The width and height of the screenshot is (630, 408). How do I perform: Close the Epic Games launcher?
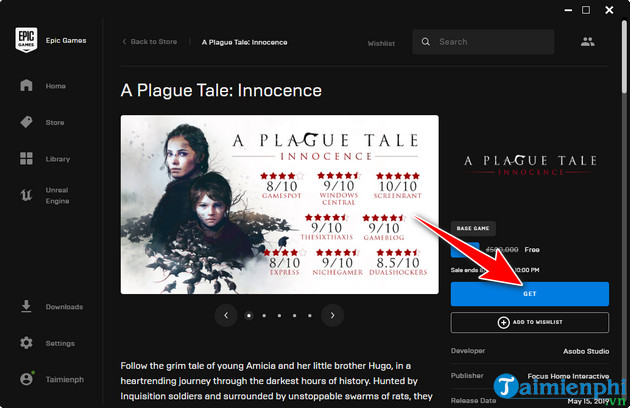click(609, 10)
